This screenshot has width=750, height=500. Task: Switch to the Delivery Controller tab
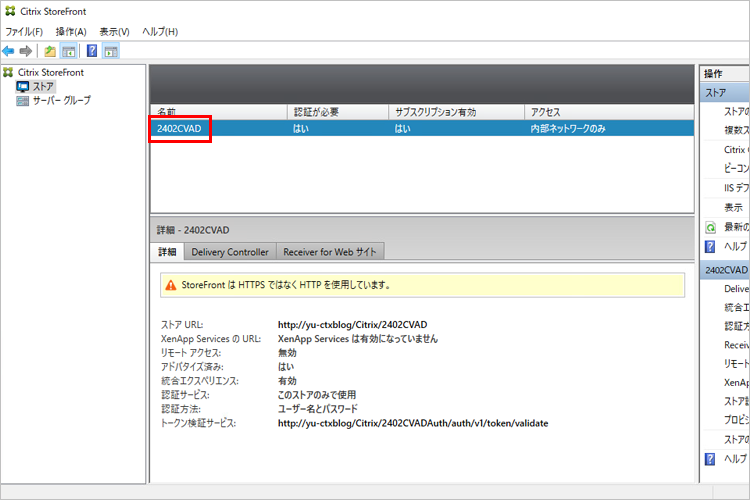coord(229,252)
